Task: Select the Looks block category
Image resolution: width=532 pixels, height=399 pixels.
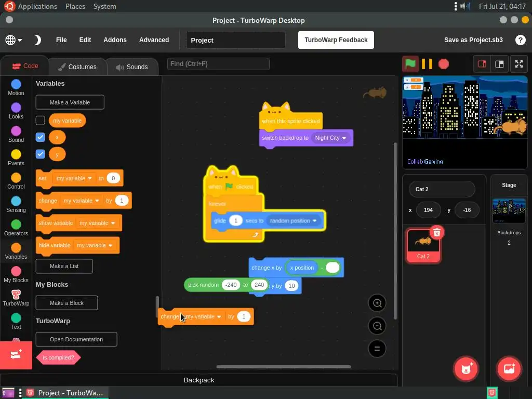Action: coord(16,111)
